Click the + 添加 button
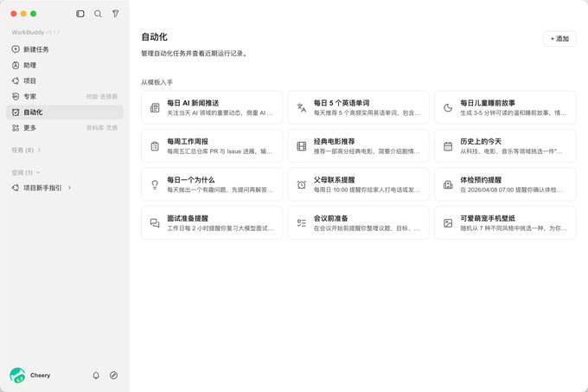 click(x=559, y=39)
